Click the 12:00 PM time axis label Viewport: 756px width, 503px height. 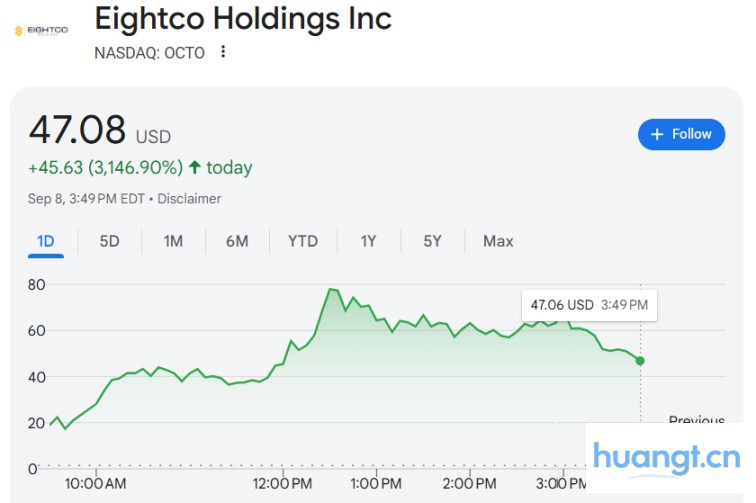pyautogui.click(x=283, y=484)
